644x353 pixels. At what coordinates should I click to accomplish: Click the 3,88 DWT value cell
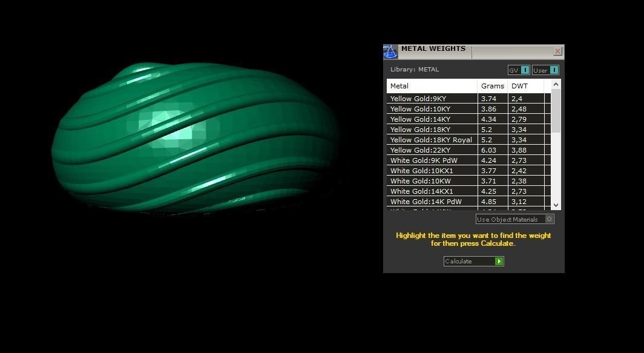[x=526, y=150]
